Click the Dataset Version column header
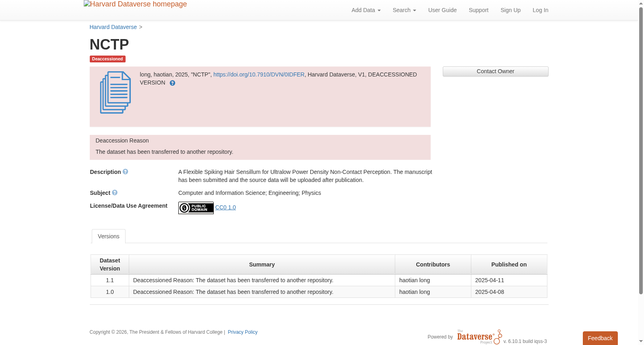The image size is (644, 345). (110, 264)
